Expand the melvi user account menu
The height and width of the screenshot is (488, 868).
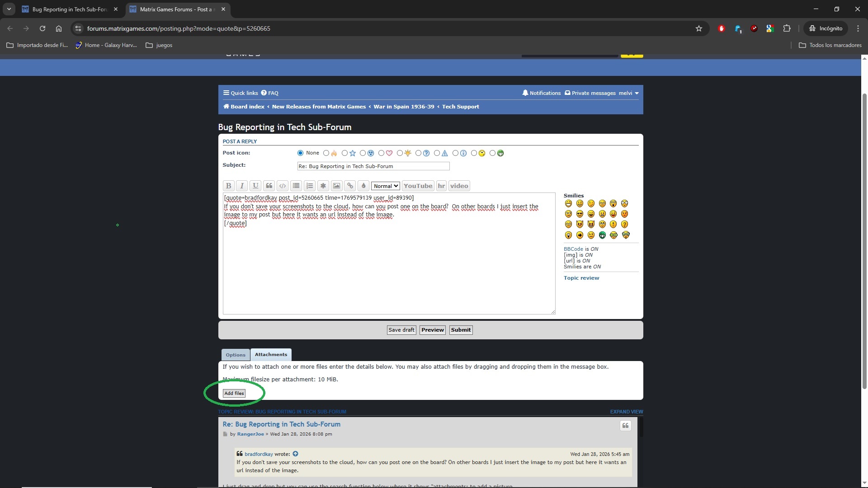pyautogui.click(x=628, y=93)
